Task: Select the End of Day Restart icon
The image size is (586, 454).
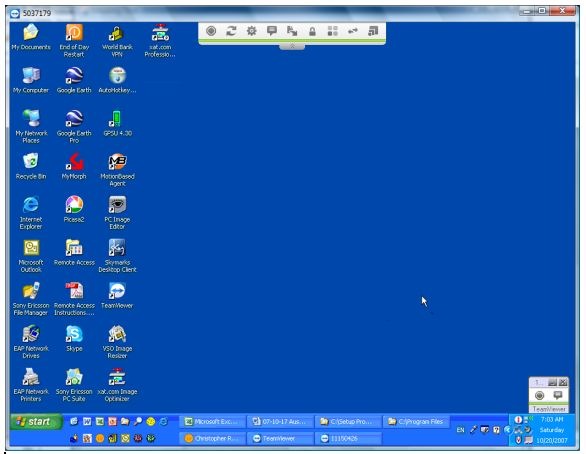Action: click(x=74, y=40)
